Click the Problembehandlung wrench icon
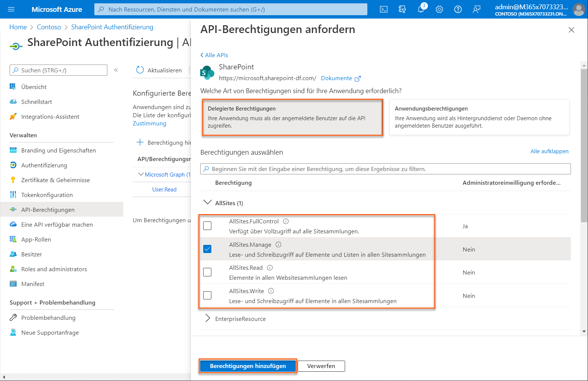Viewport: 588px width, 381px height. coord(13,318)
